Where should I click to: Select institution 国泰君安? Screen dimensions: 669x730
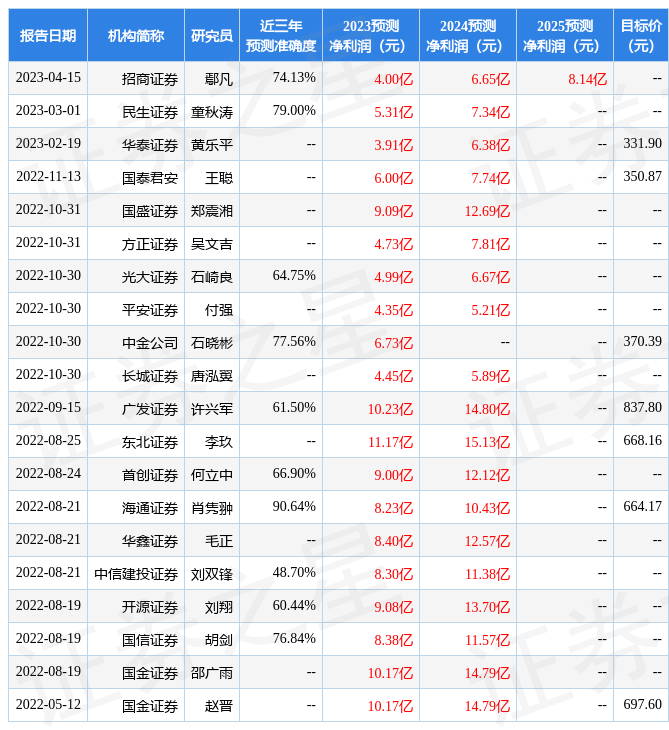tap(150, 178)
